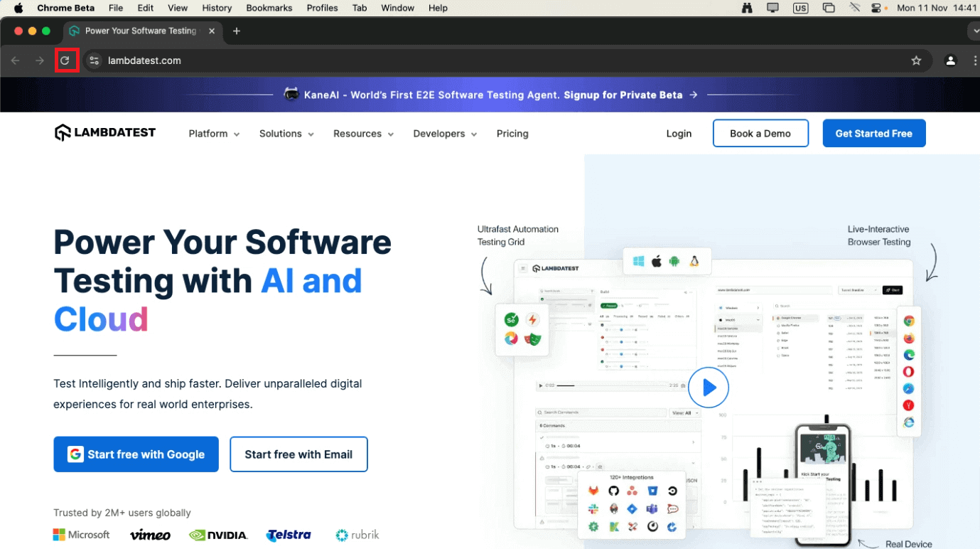
Task: Open the Profiles menu
Action: pos(322,8)
